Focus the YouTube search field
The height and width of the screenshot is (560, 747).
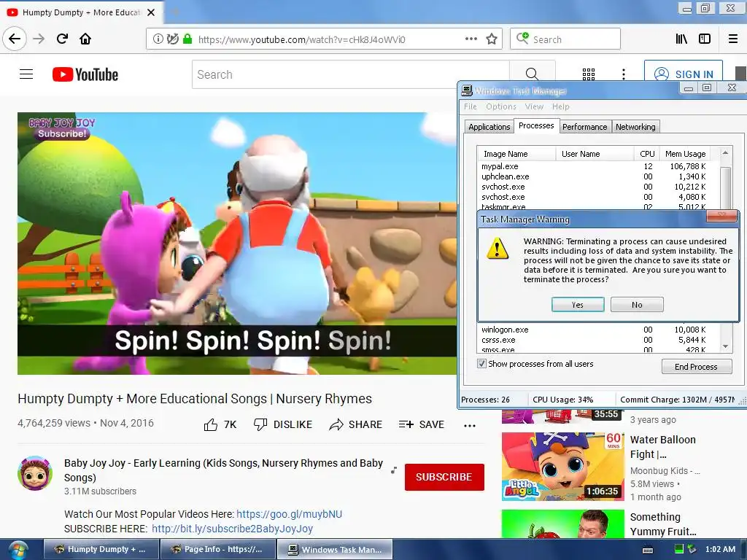[351, 75]
